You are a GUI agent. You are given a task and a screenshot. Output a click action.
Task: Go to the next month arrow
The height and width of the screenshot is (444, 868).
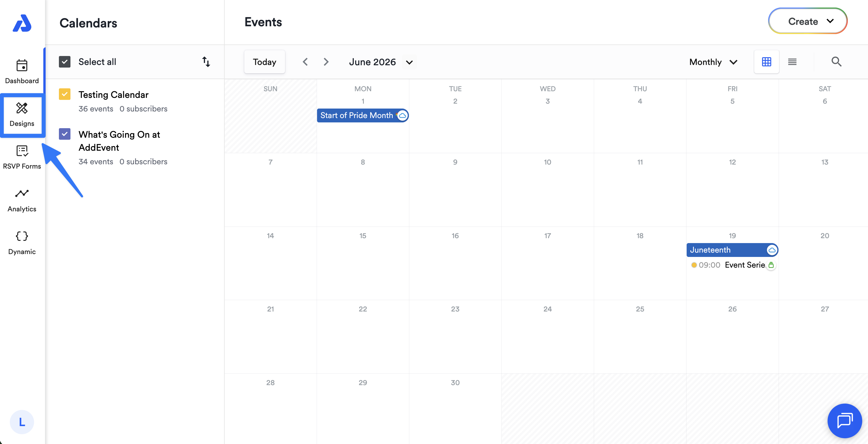click(326, 62)
